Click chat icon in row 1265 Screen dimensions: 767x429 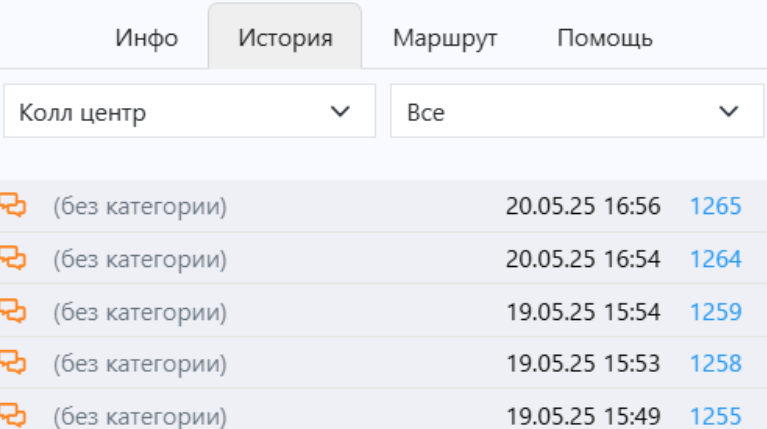(13, 205)
